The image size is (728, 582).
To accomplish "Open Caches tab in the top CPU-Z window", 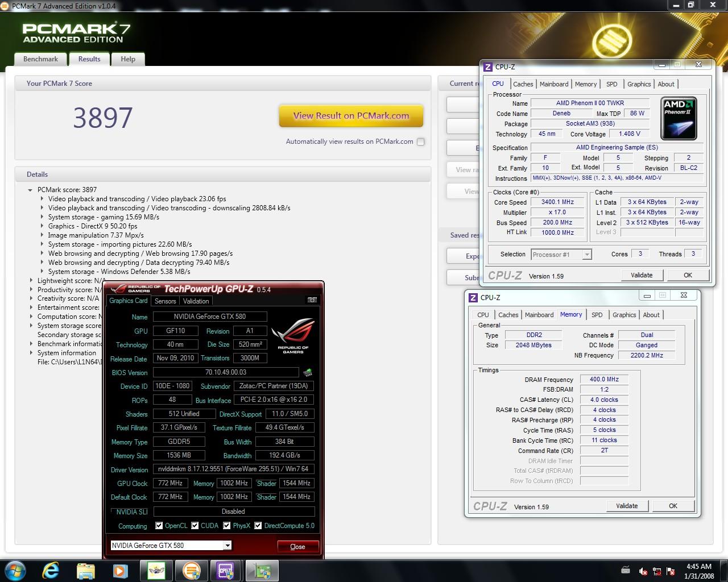I will pyautogui.click(x=523, y=84).
